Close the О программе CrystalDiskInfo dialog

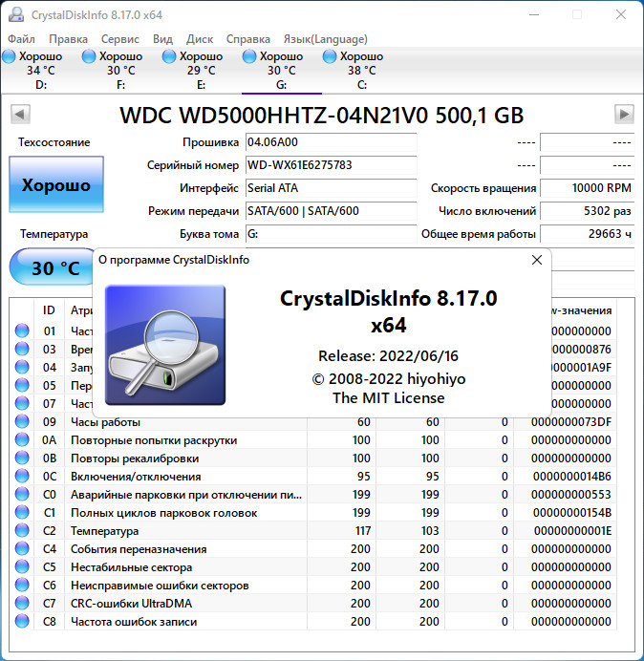(x=537, y=260)
